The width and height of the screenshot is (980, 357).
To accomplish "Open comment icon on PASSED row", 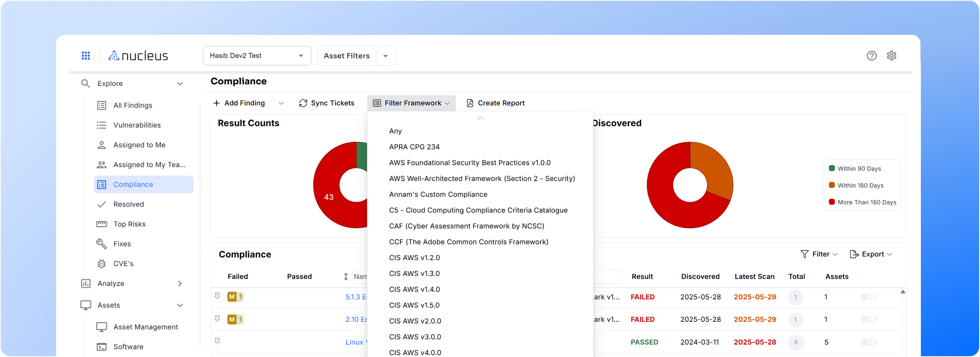I will [x=873, y=342].
